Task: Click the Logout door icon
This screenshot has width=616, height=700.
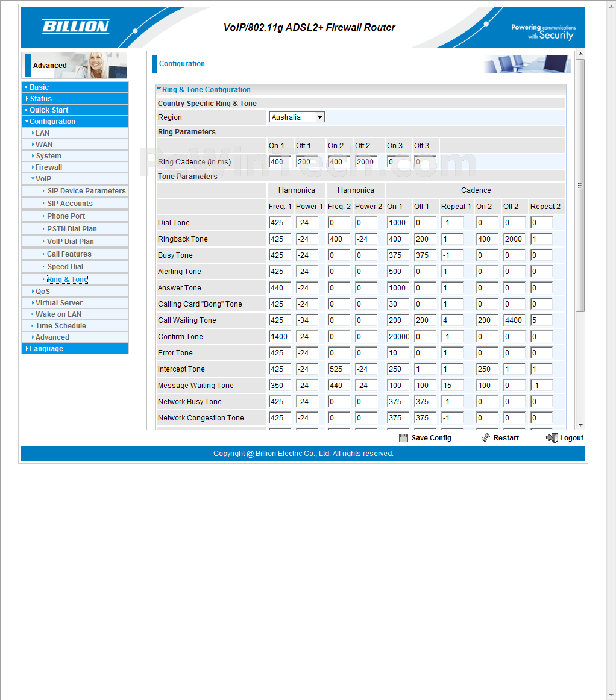Action: point(552,438)
